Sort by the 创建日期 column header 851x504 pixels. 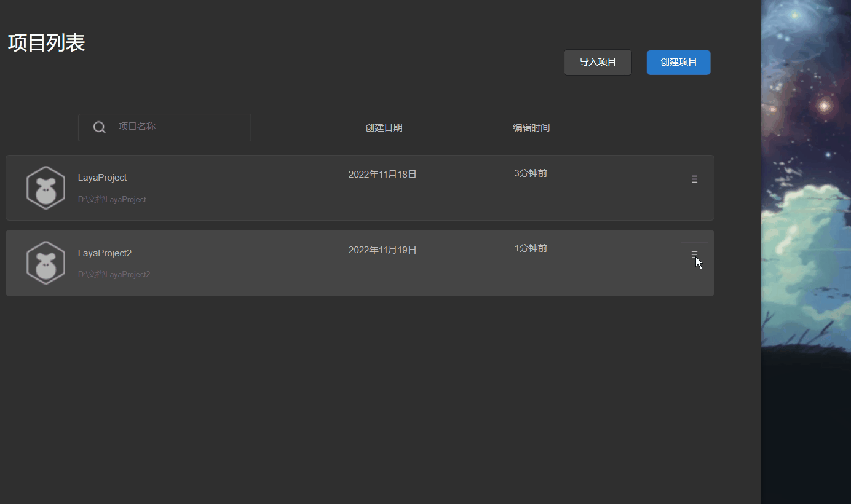point(384,128)
